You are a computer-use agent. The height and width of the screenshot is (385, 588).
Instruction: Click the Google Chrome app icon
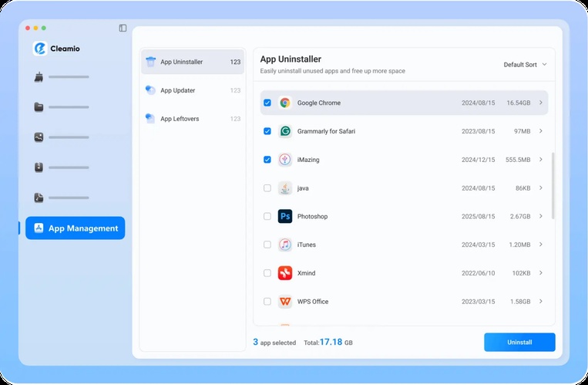click(x=285, y=103)
